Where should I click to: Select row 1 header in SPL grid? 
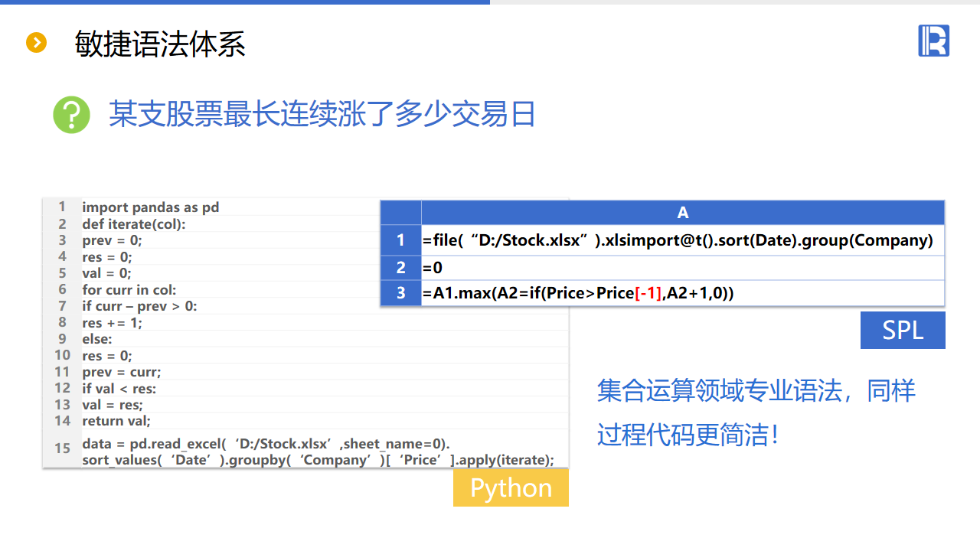(400, 240)
